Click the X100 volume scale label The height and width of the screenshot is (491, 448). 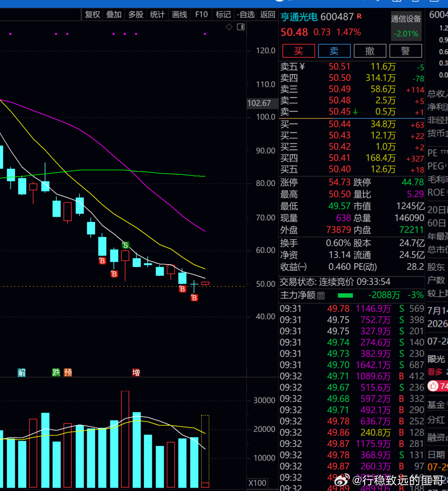point(257,483)
